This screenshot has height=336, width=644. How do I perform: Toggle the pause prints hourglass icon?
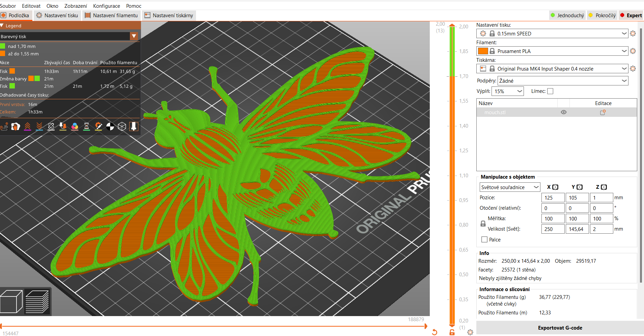click(x=87, y=127)
